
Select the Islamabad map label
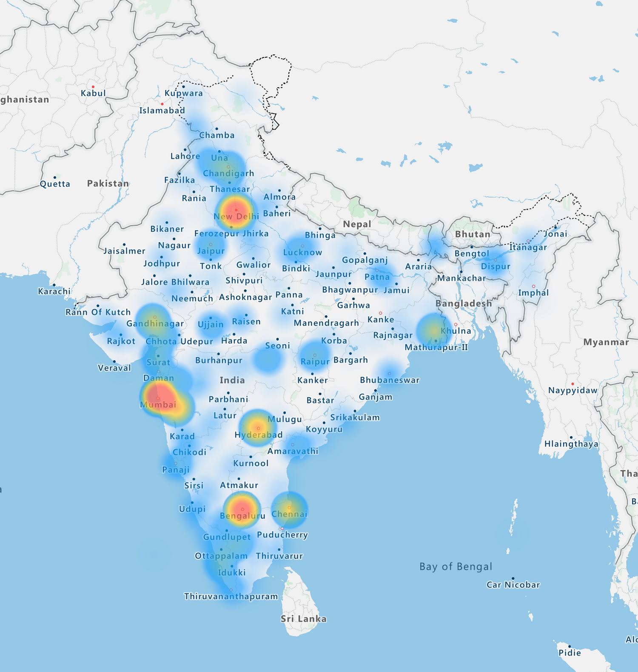click(162, 111)
